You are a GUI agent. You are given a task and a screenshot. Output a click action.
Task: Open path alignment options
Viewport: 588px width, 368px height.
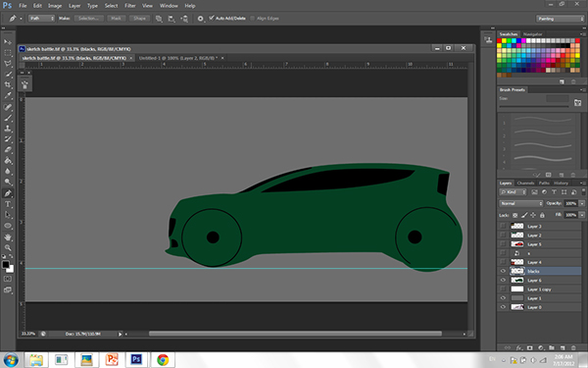point(171,19)
